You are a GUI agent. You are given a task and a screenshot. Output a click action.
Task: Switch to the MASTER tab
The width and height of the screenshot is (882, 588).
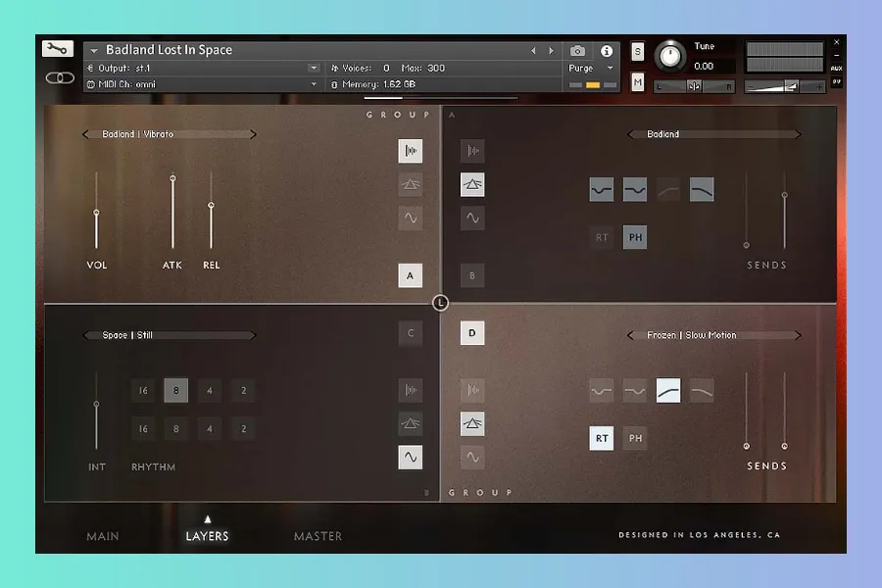318,536
